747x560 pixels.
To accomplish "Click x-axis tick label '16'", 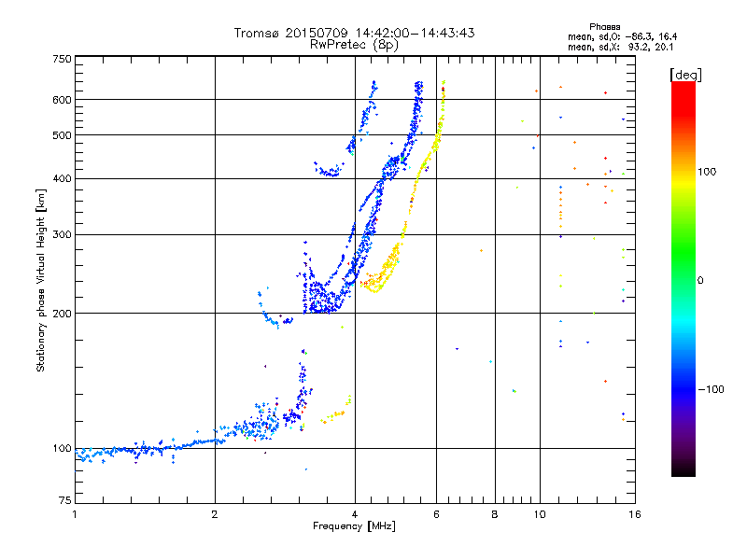I will click(635, 514).
